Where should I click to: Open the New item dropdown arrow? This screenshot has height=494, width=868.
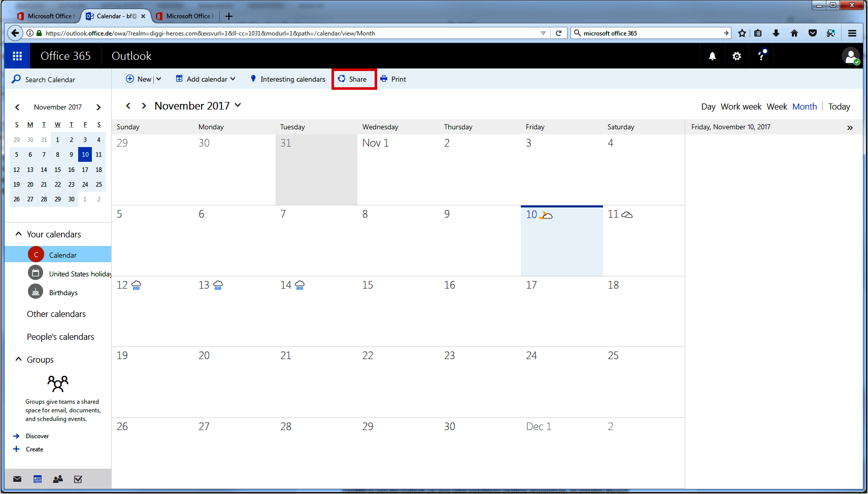pyautogui.click(x=158, y=79)
